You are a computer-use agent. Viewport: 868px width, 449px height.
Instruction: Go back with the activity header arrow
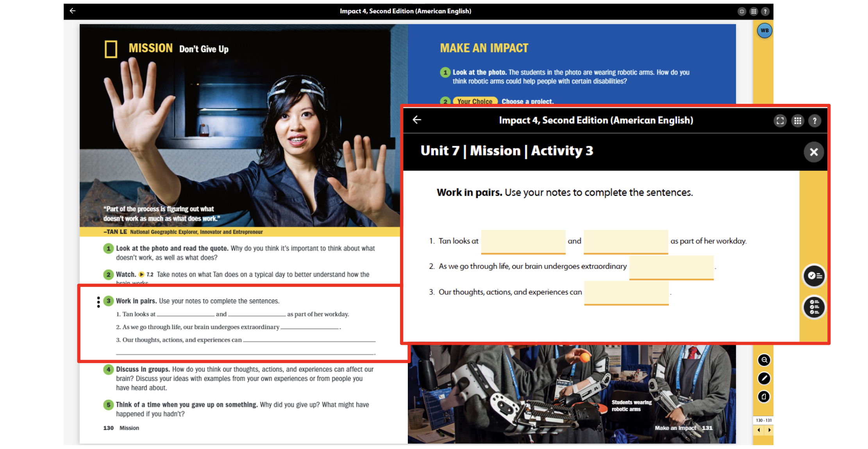[417, 120]
